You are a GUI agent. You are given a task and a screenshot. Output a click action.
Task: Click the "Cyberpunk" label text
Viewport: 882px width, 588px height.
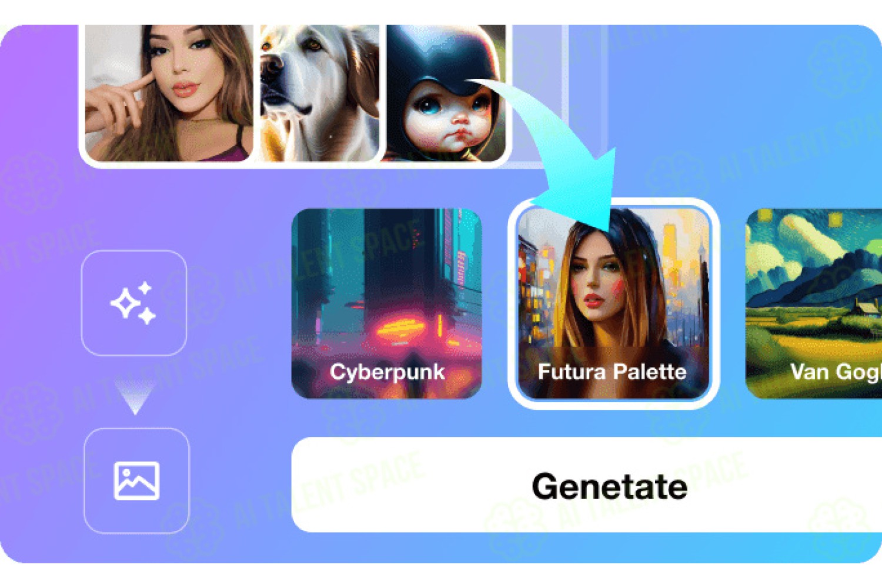click(x=387, y=372)
